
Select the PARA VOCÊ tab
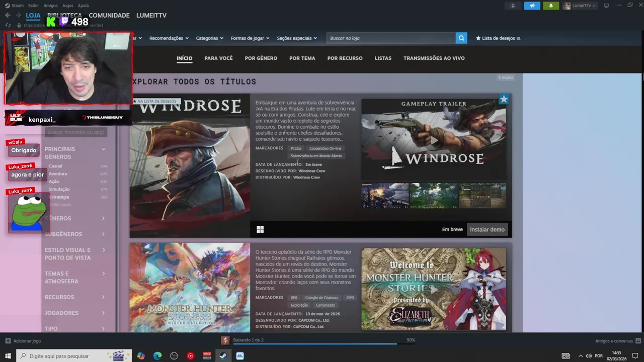pos(218,58)
